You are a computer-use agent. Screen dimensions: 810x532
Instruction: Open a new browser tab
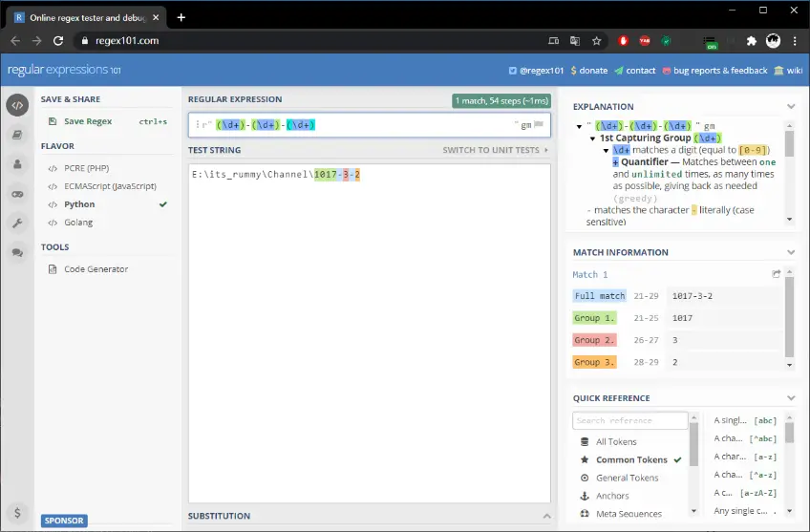tap(181, 17)
